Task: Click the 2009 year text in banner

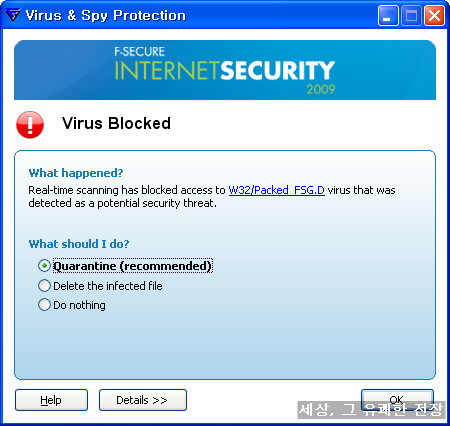Action: click(x=321, y=89)
